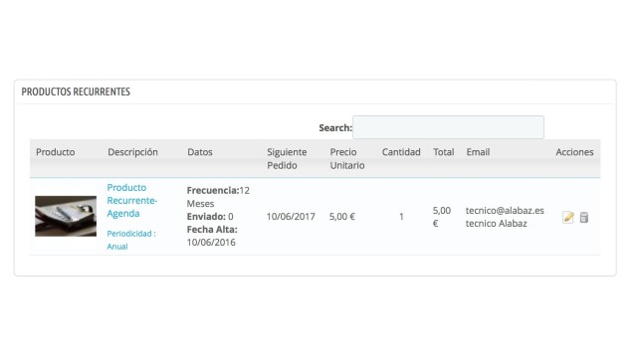Click the agenda product thumbnail image
643x364 pixels.
66,216
